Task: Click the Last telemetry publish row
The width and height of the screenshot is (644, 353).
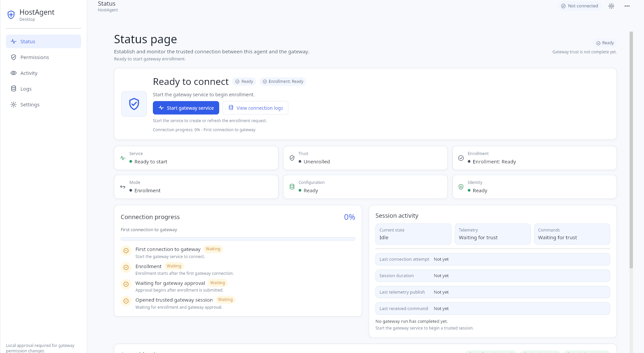Action: (493, 292)
